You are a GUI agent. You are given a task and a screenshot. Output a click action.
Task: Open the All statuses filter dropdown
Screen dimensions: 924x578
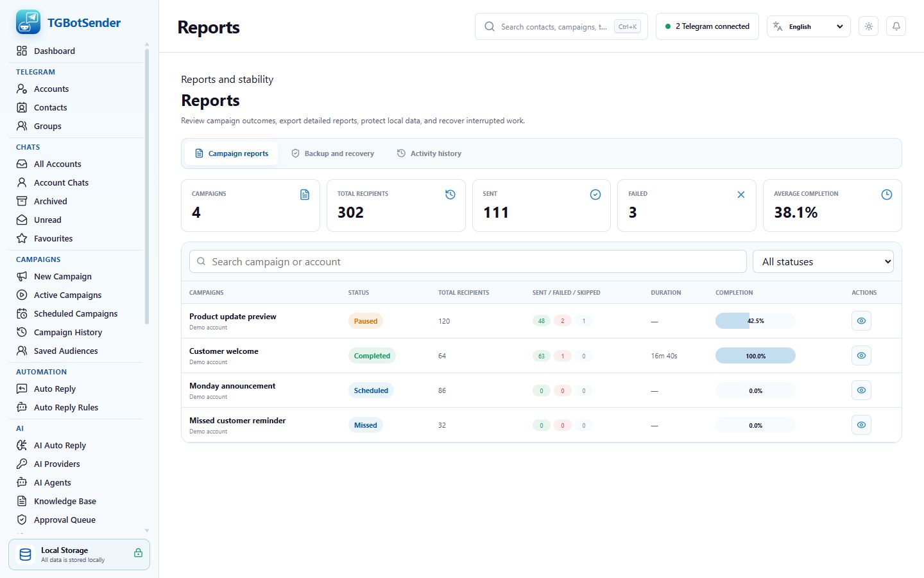(823, 261)
